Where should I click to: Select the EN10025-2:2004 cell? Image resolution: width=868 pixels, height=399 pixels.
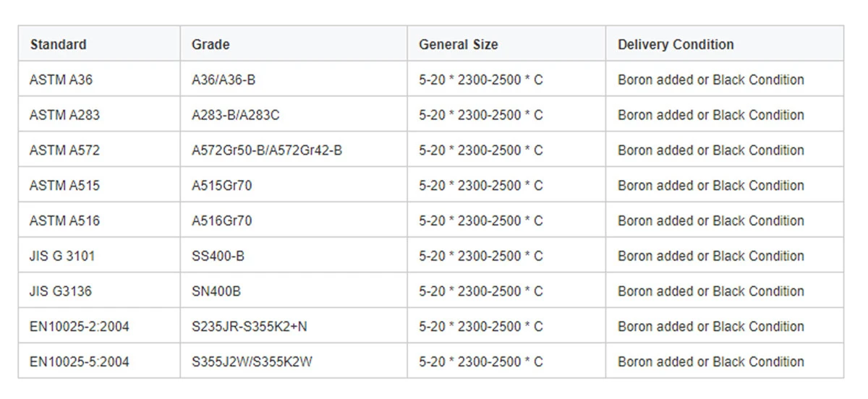(x=99, y=326)
